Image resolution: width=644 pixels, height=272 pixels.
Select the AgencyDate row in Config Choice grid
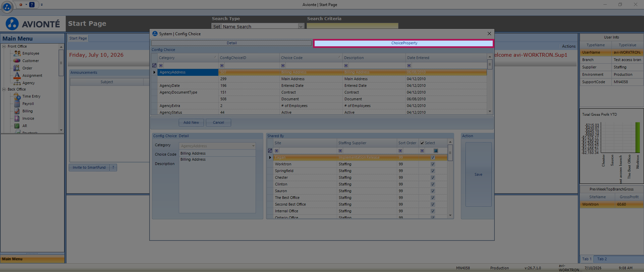coord(322,86)
